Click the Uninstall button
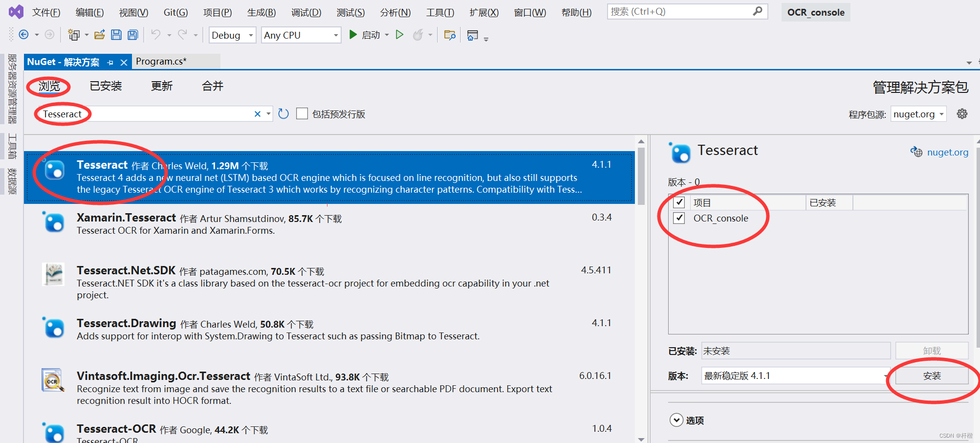Screen dimensions: 980x443 [x=932, y=351]
